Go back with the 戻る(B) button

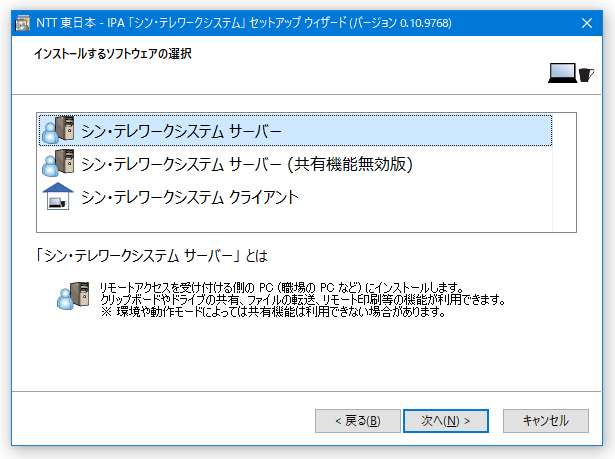358,421
